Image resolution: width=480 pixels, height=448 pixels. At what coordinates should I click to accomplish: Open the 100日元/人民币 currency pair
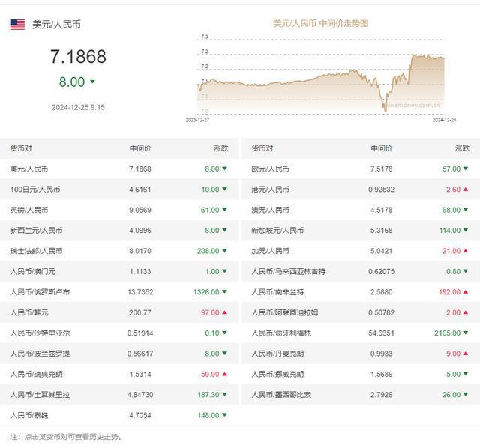[x=35, y=190]
